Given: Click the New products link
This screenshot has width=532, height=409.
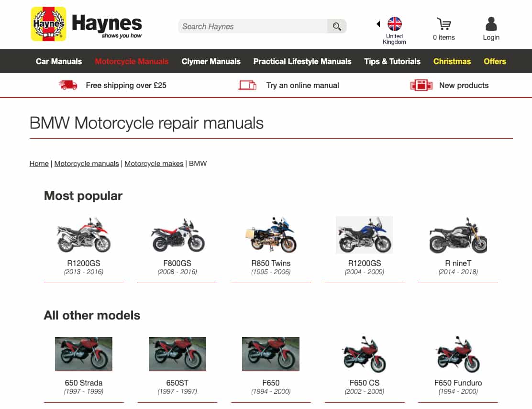Looking at the screenshot, I should pyautogui.click(x=464, y=86).
